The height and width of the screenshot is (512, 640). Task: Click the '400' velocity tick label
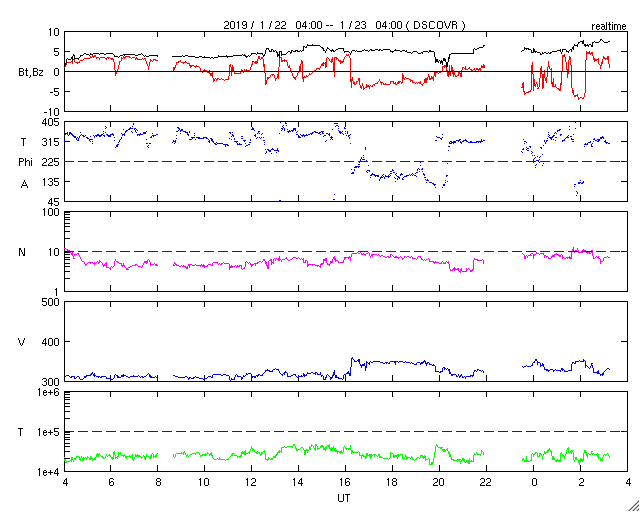51,342
